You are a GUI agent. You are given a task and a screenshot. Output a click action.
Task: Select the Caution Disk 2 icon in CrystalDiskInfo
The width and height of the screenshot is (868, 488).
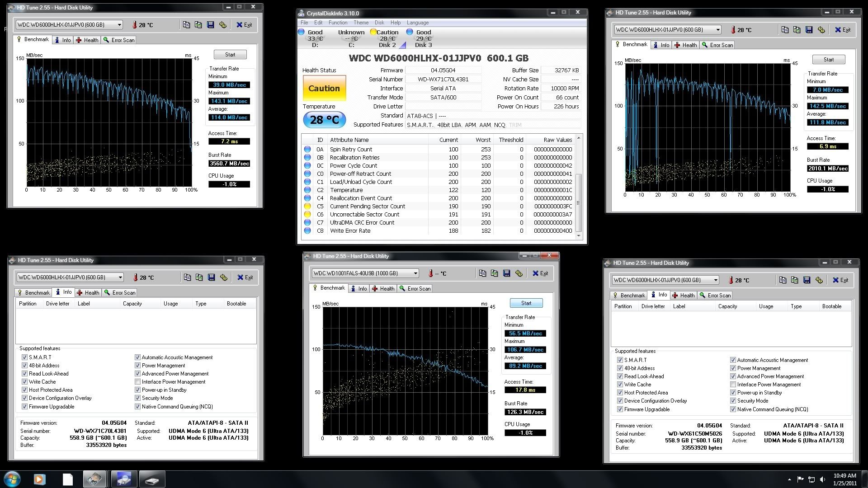(x=373, y=32)
